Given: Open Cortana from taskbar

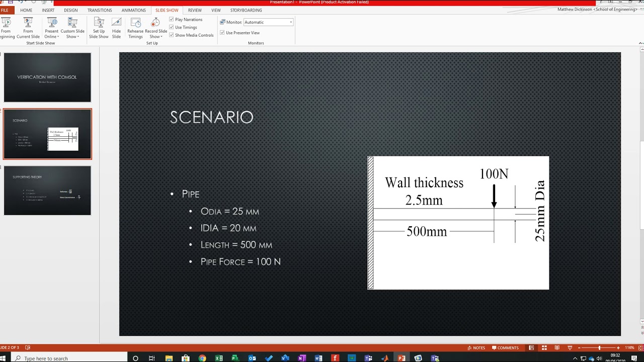Looking at the screenshot, I should point(135,358).
